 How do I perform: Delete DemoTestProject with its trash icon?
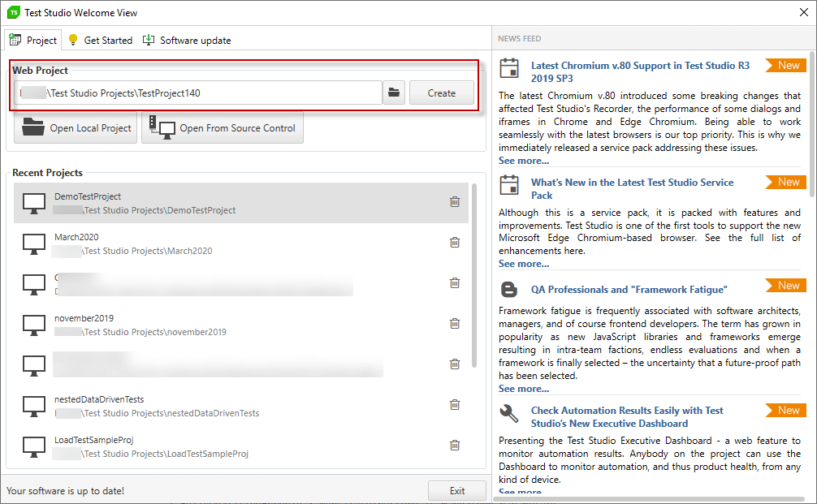(455, 202)
